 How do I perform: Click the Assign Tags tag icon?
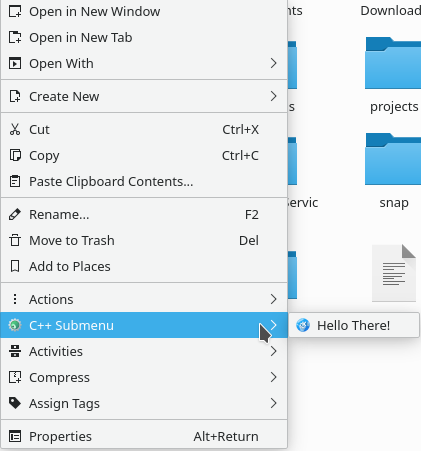click(x=15, y=403)
